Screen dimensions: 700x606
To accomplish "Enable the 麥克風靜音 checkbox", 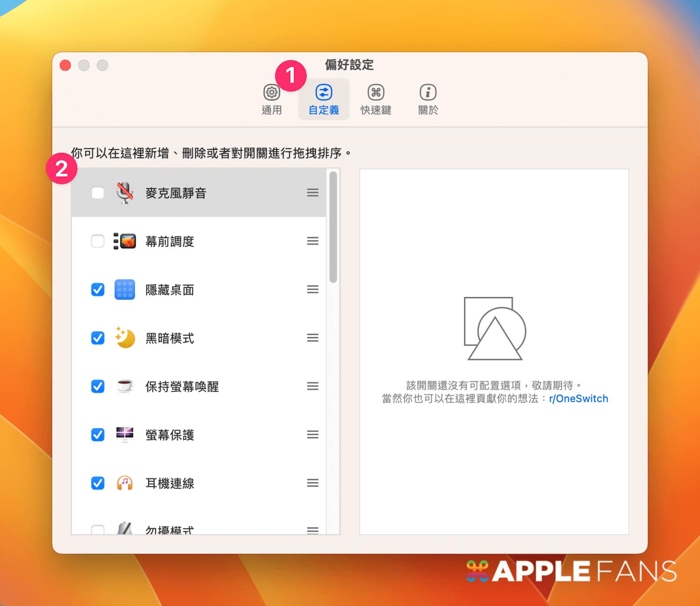I will click(x=98, y=193).
